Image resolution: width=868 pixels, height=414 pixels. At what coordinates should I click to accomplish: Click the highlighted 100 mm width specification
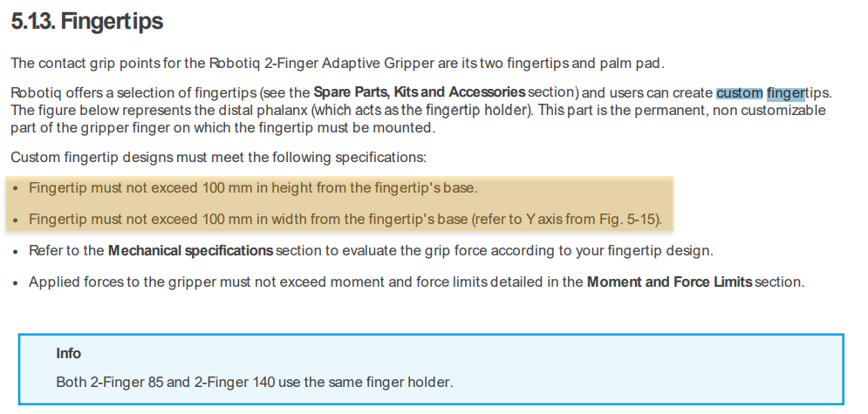[x=345, y=220]
